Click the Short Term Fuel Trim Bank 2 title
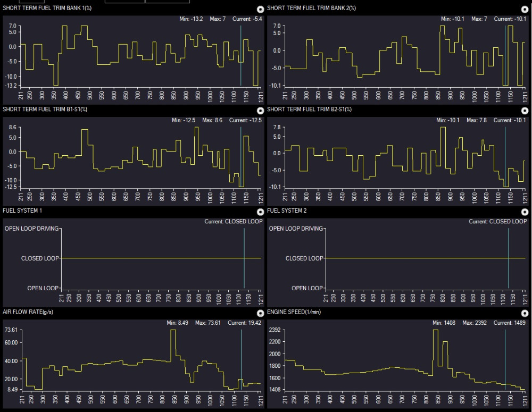 coord(311,8)
